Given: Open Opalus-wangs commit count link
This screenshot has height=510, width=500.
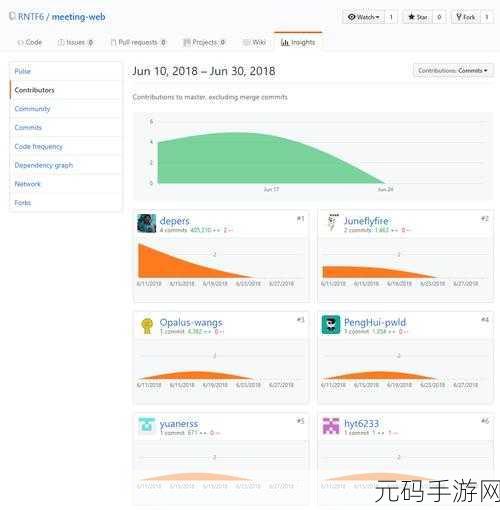Looking at the screenshot, I should pyautogui.click(x=172, y=332).
